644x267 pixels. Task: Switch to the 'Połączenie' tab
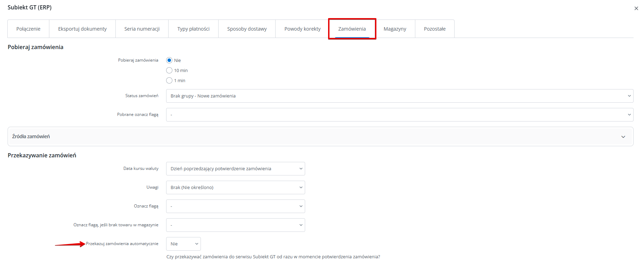pos(28,29)
